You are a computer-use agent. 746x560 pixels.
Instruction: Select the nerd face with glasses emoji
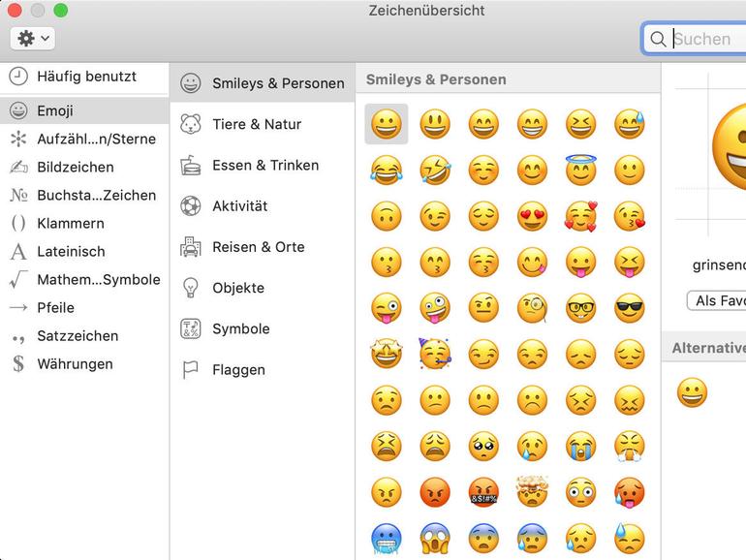(580, 308)
